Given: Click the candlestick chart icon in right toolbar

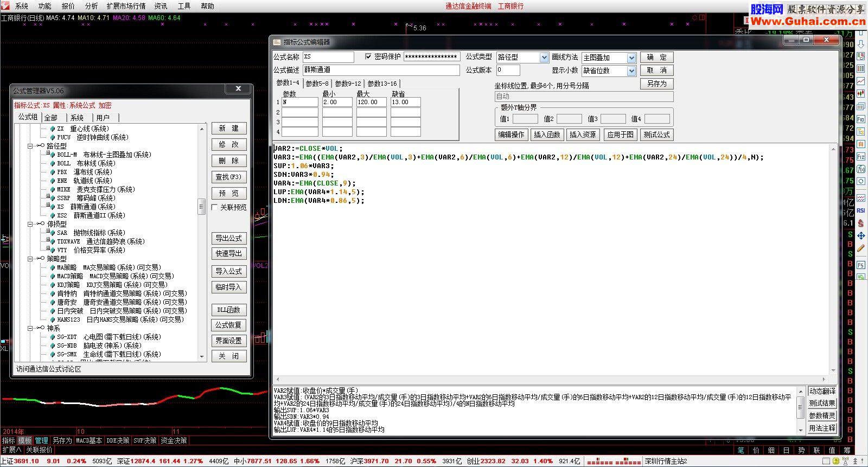Looking at the screenshot, I should pyautogui.click(x=861, y=93).
